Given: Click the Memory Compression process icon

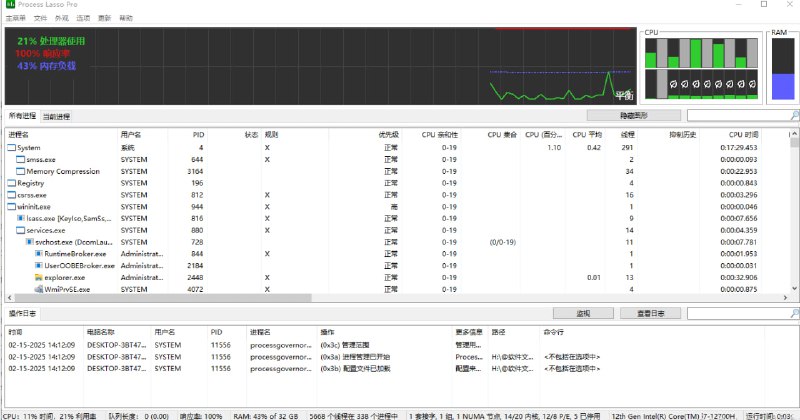Looking at the screenshot, I should click(x=20, y=171).
